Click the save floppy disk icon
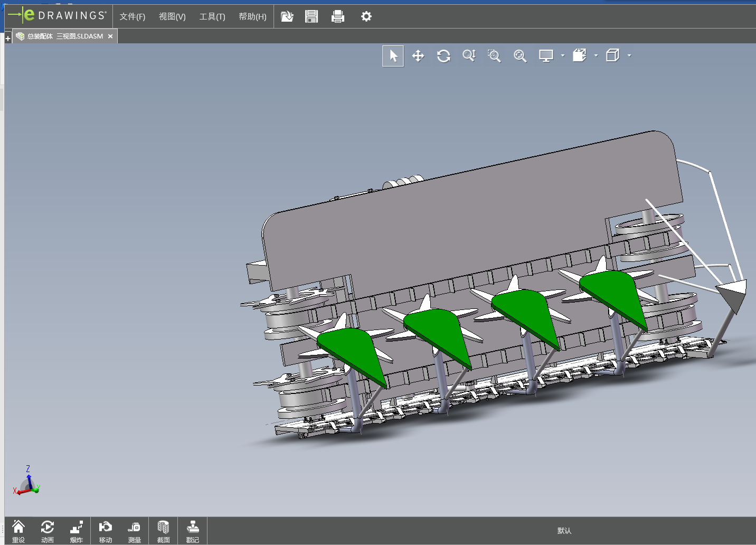 coord(311,16)
